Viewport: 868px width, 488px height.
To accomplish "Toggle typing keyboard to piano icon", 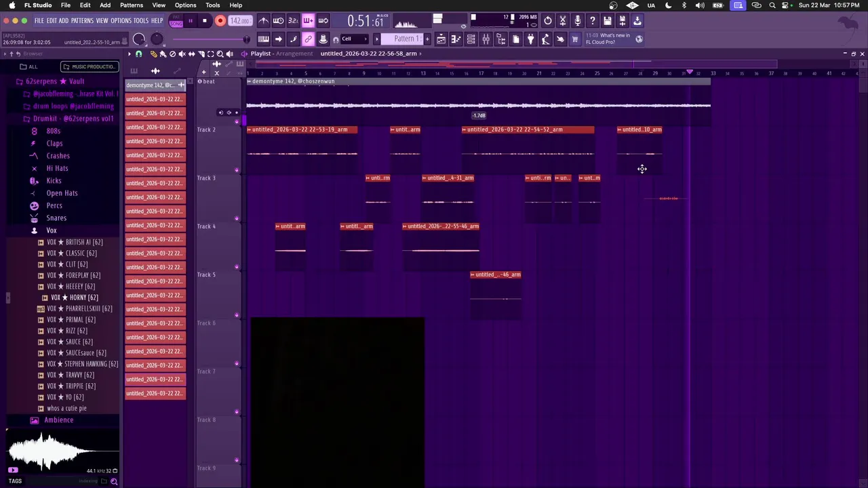I will pos(264,39).
